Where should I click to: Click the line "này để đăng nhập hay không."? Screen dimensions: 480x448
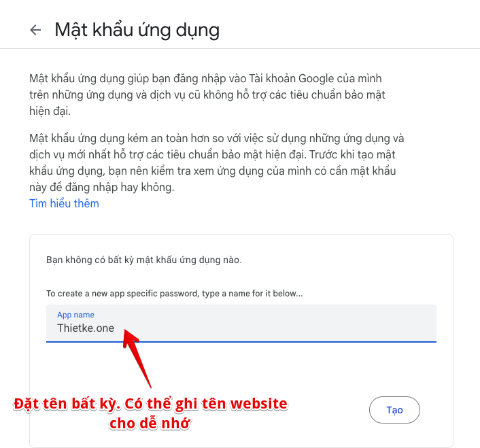101,187
